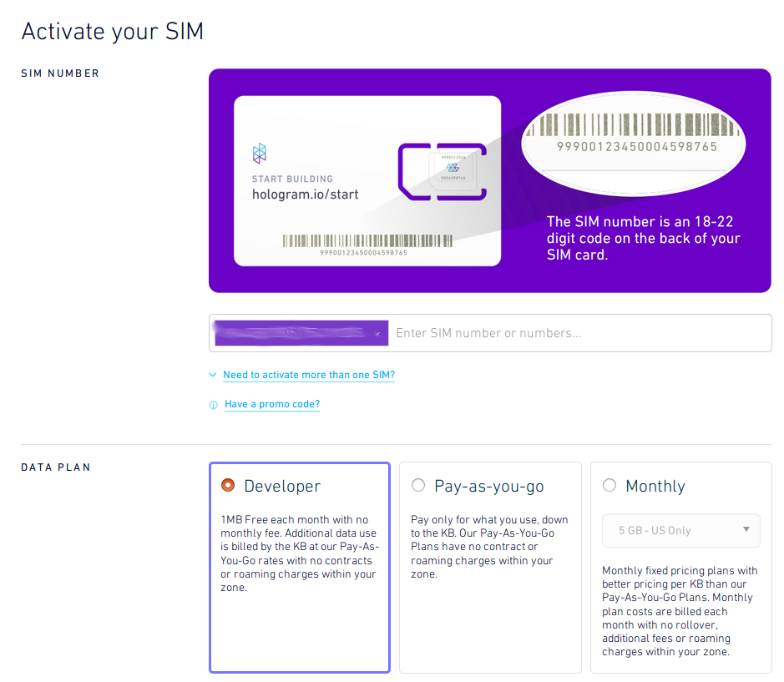This screenshot has width=784, height=682.
Task: Click the Developer plan card description
Action: [300, 553]
